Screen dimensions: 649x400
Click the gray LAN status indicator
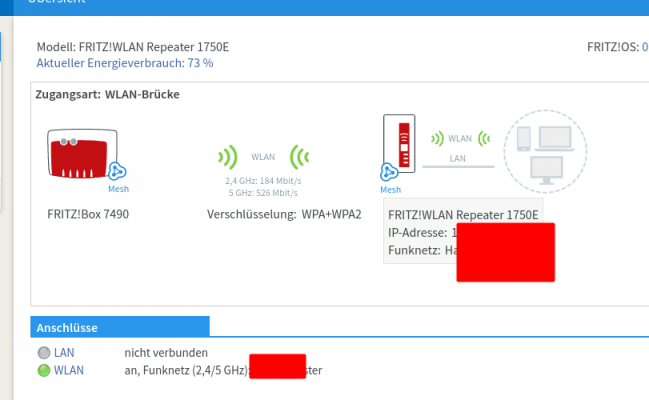[44, 353]
